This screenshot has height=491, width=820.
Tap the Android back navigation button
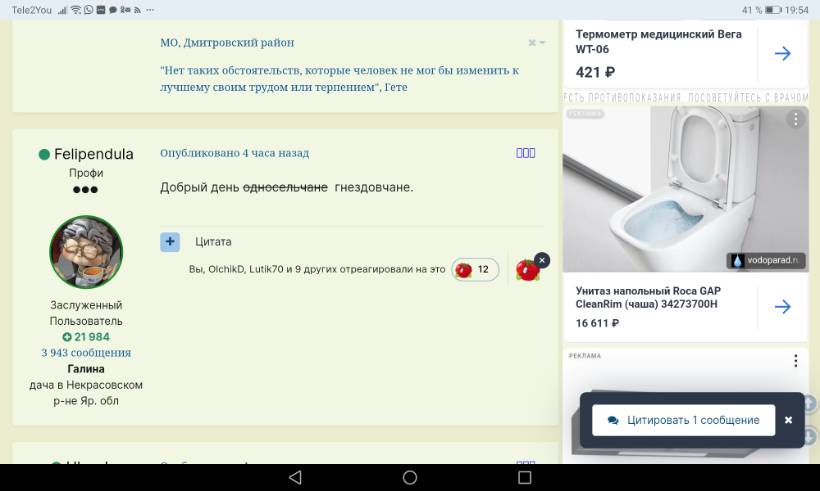294,477
